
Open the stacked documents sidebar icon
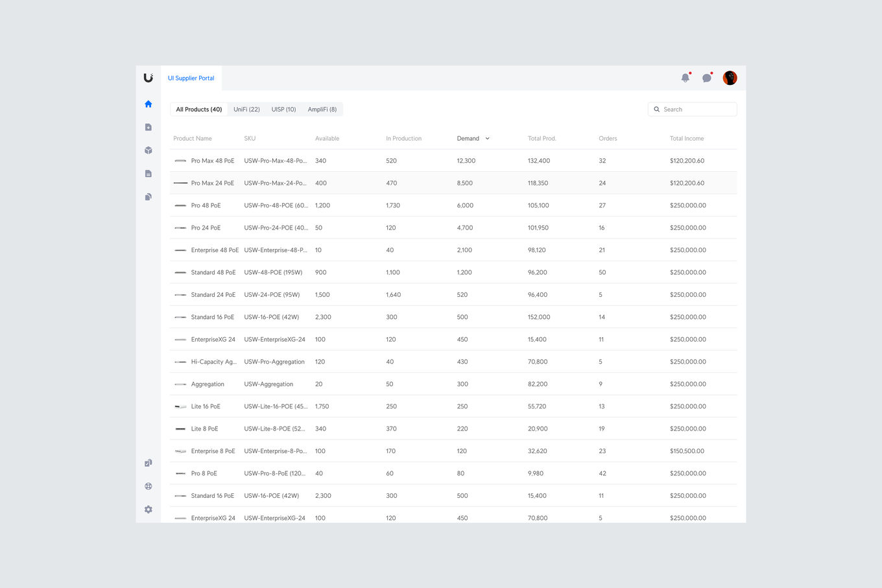click(x=149, y=197)
